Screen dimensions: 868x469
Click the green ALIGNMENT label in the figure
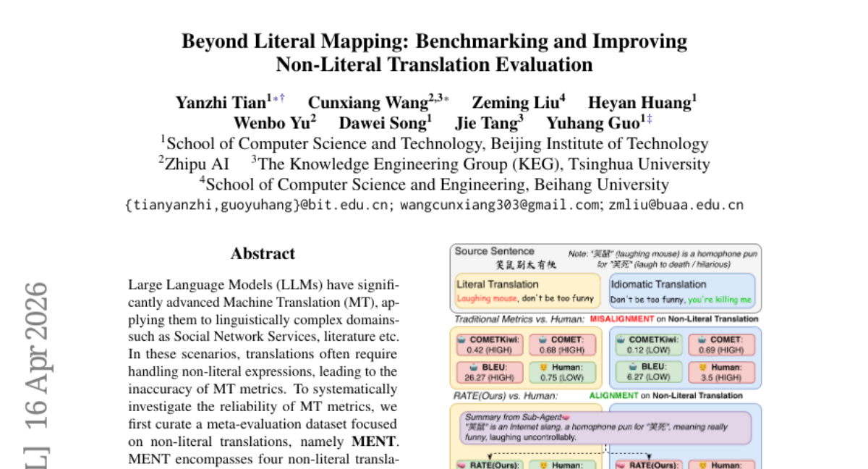(x=613, y=395)
